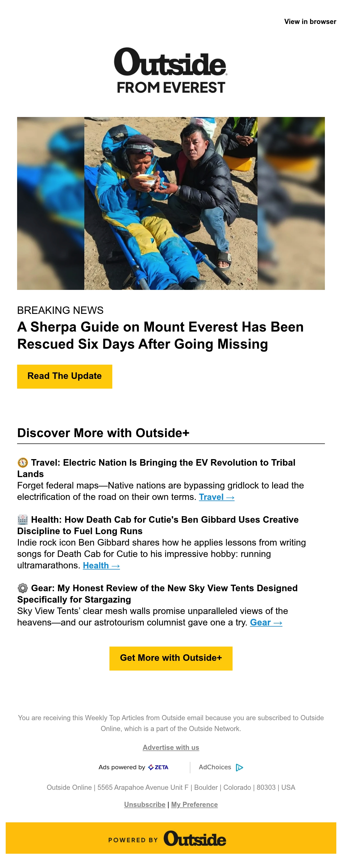Screen dimensions: 342x868
Task: Open the My Preference link
Action: [x=194, y=804]
